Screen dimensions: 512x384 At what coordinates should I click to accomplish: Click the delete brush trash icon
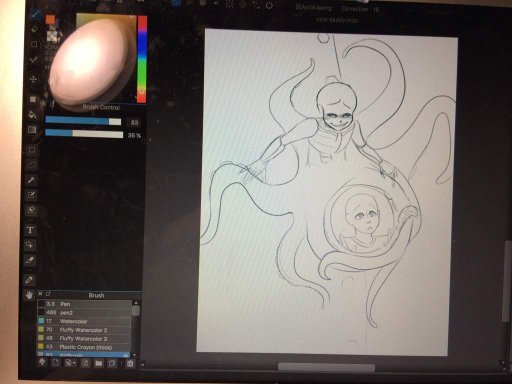(130, 363)
